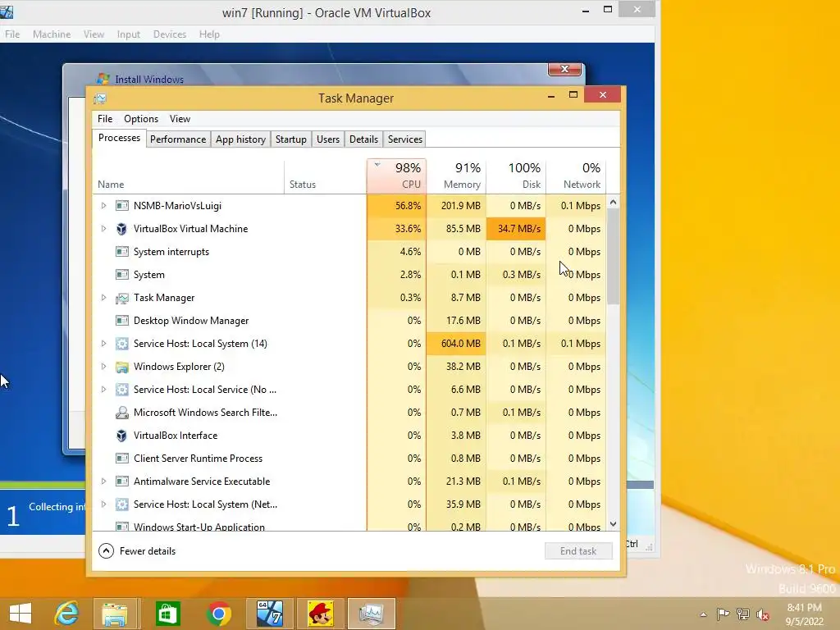The height and width of the screenshot is (630, 840).
Task: Click the Task Manager title bar icon
Action: click(x=100, y=98)
